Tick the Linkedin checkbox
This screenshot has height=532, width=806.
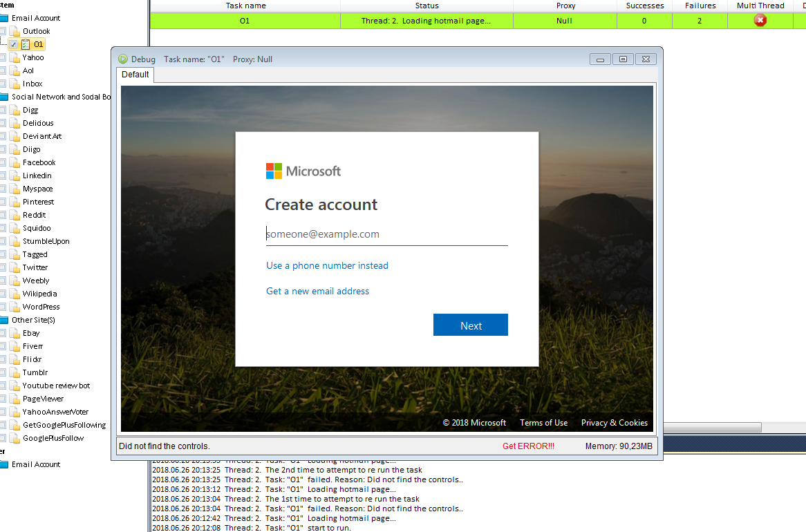point(3,175)
